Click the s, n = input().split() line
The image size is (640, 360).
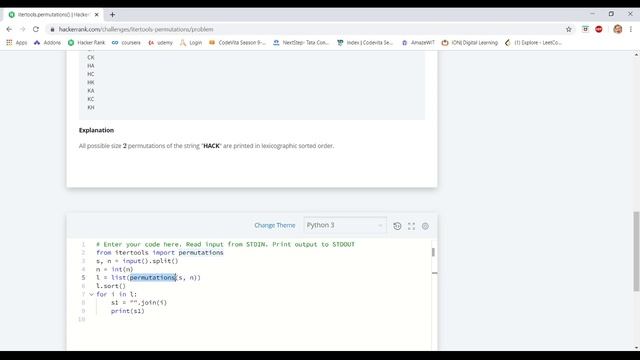pyautogui.click(x=137, y=261)
